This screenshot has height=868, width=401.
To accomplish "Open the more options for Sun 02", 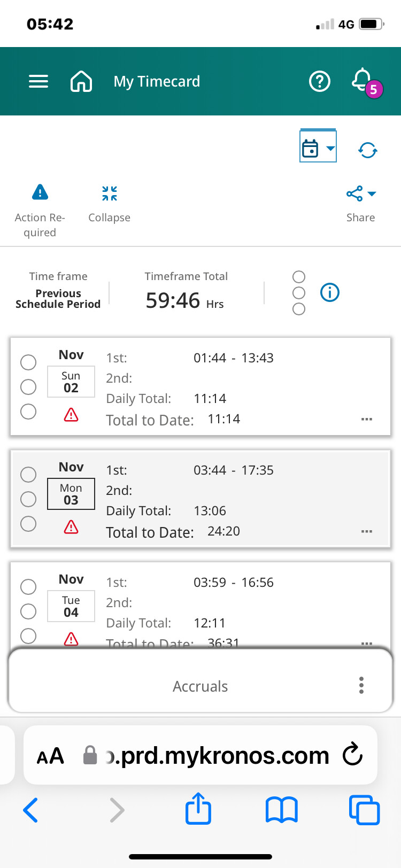I will click(367, 419).
